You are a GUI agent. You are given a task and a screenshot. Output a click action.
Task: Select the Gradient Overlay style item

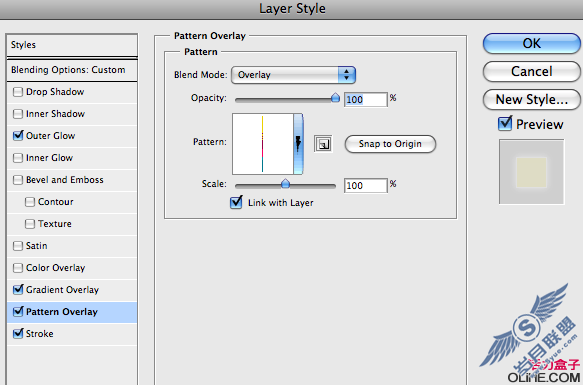coord(72,290)
